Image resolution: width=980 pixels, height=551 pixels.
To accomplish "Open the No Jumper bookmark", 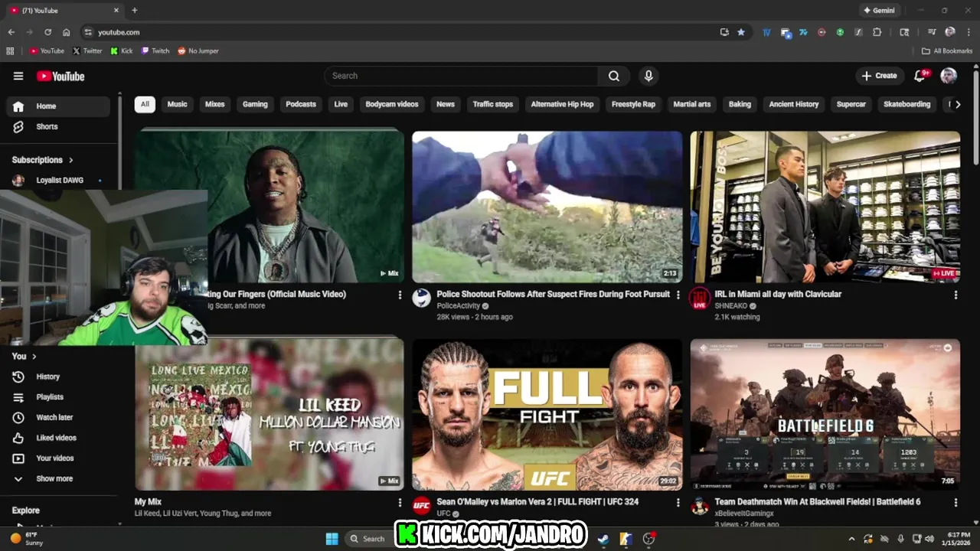I will pyautogui.click(x=198, y=51).
